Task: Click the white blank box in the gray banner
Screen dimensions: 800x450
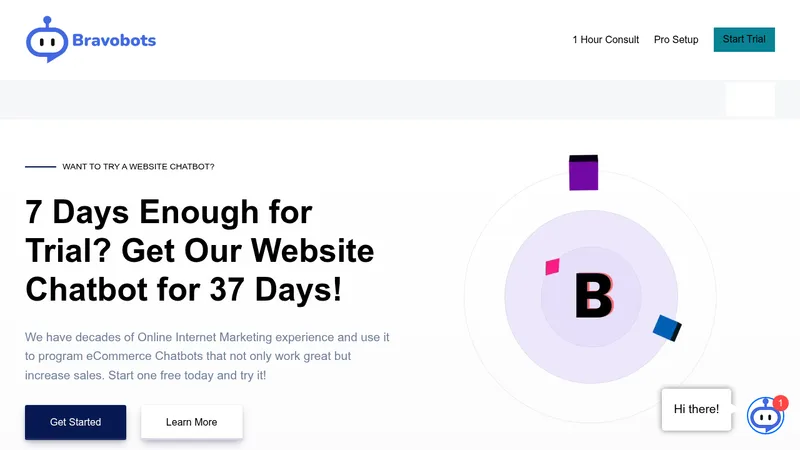Action: click(750, 99)
